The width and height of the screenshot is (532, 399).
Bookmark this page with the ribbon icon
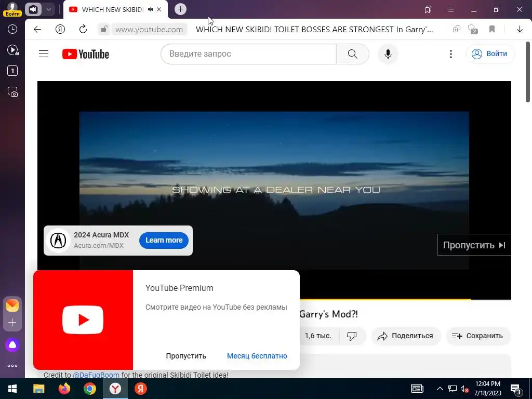(492, 29)
